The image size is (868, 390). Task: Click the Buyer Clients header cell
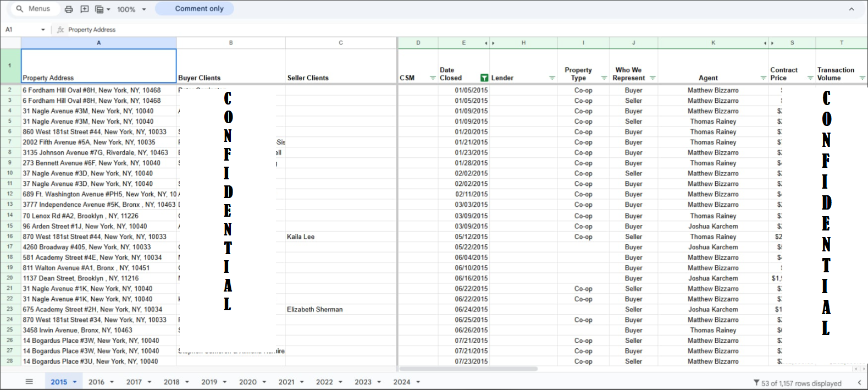pyautogui.click(x=231, y=66)
